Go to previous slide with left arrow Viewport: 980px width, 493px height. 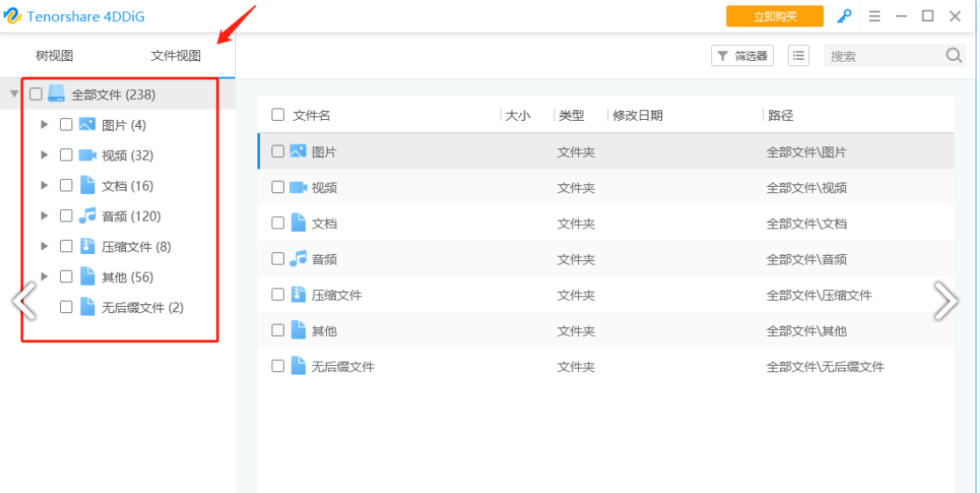(x=24, y=301)
